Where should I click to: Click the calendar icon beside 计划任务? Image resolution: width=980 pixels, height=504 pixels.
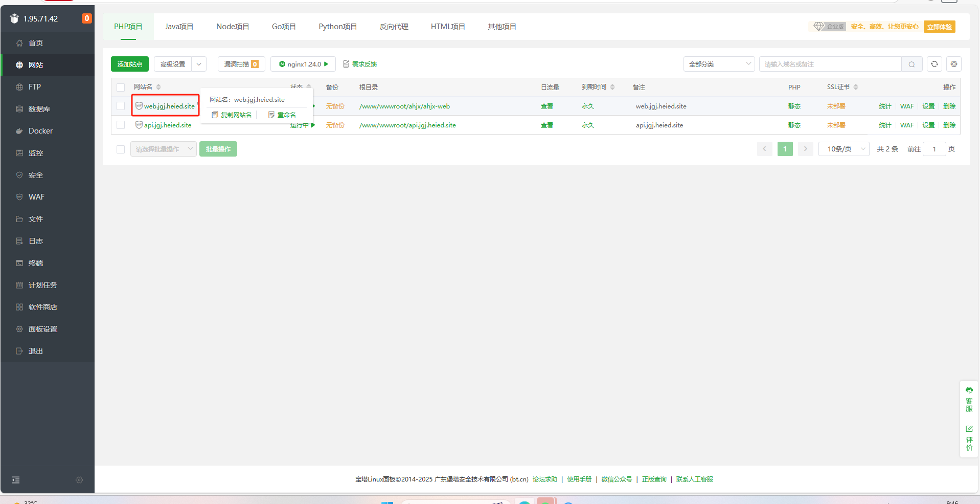[19, 285]
